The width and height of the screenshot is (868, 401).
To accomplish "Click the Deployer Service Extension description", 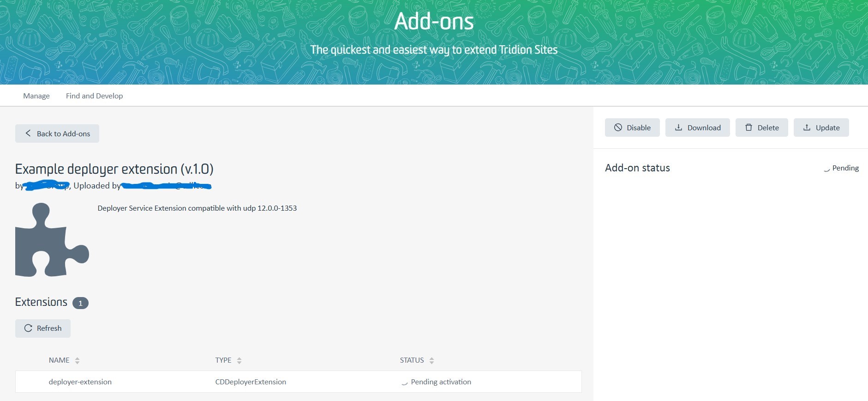I will pyautogui.click(x=197, y=208).
